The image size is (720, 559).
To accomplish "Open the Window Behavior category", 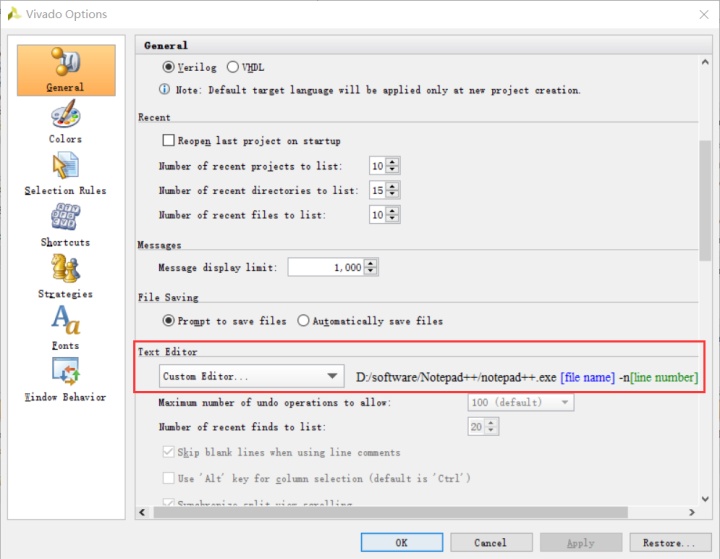I will pyautogui.click(x=66, y=380).
